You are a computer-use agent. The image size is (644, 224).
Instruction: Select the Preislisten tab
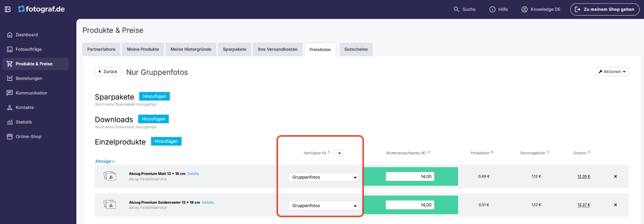tap(320, 49)
